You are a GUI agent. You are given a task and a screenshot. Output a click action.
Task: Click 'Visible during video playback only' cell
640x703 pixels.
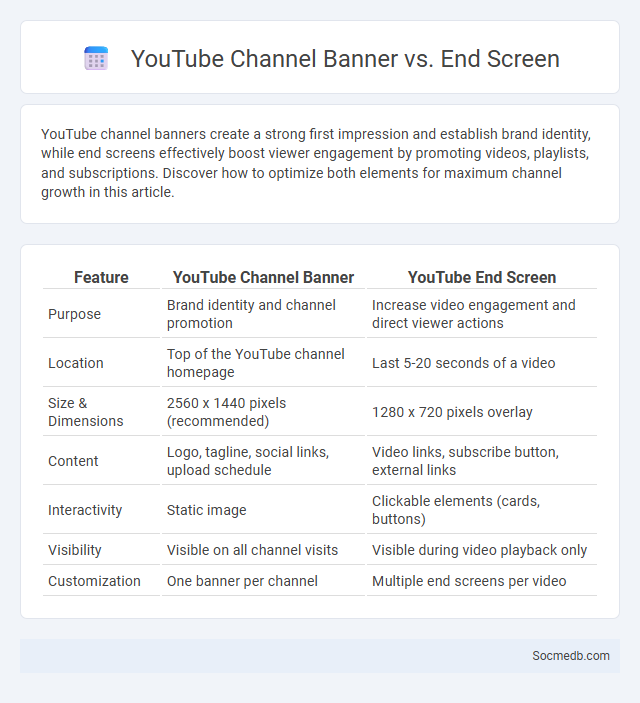pyautogui.click(x=482, y=550)
